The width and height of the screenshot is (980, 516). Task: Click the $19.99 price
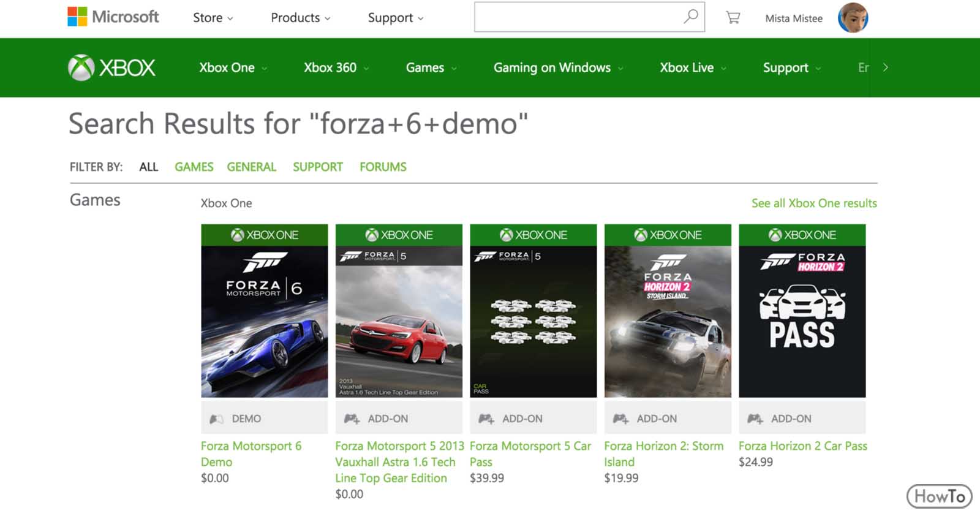pos(621,478)
